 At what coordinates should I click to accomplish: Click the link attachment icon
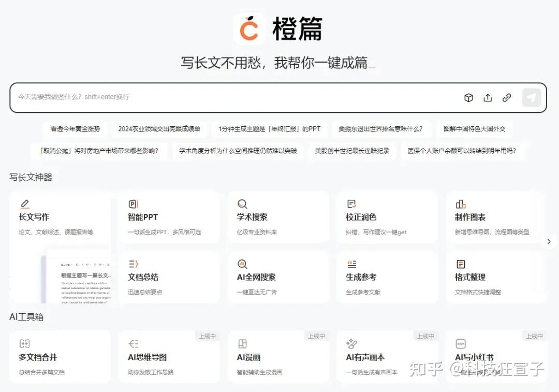click(507, 98)
